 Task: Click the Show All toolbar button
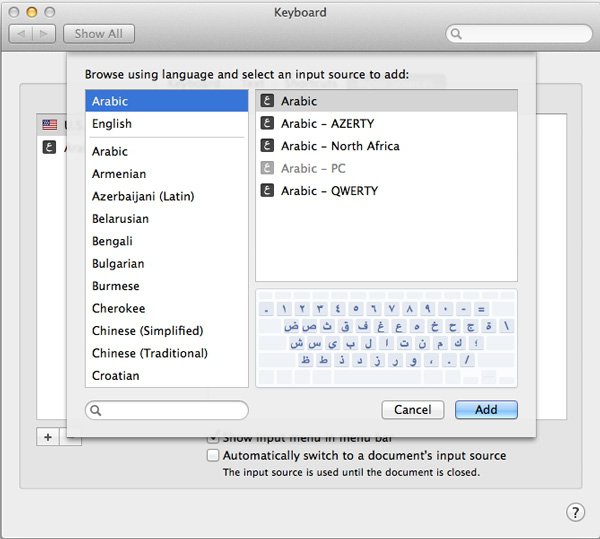[99, 33]
